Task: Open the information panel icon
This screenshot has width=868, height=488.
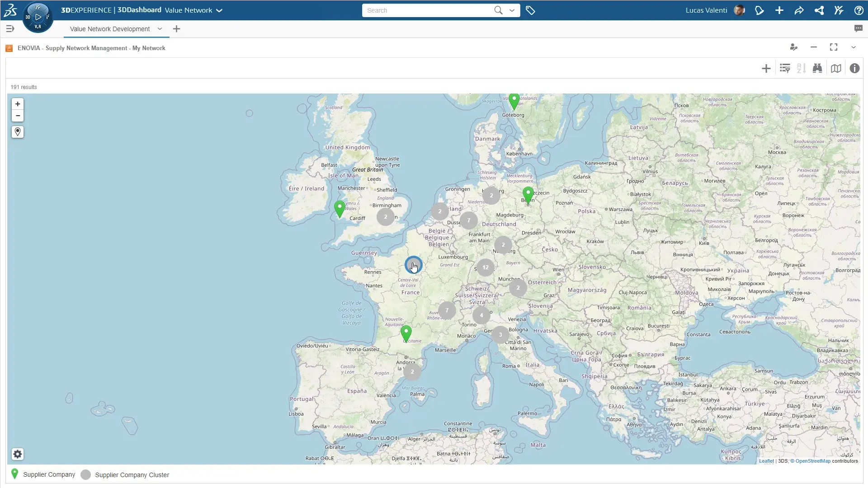Action: point(854,68)
